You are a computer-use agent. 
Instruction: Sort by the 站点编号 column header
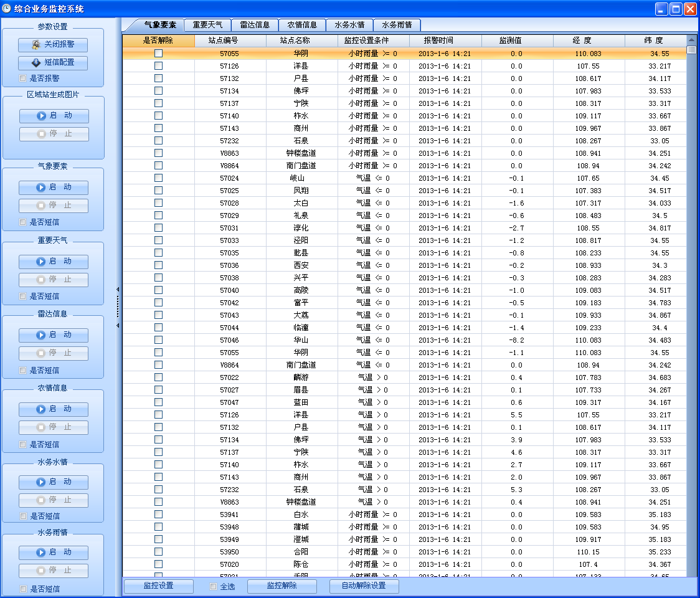point(229,40)
